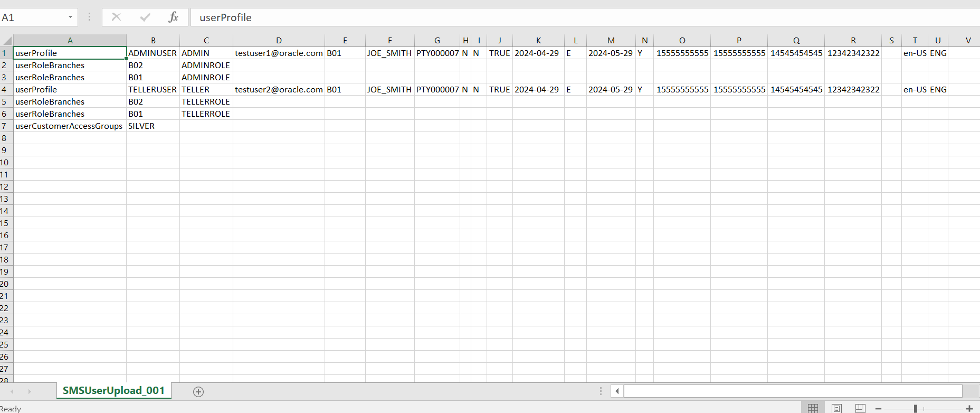
Task: Select 14545454545 cell in row 1
Action: [796, 53]
